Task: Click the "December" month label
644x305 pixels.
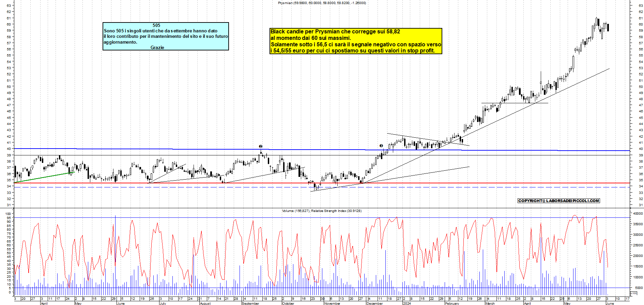Action: click(375, 303)
